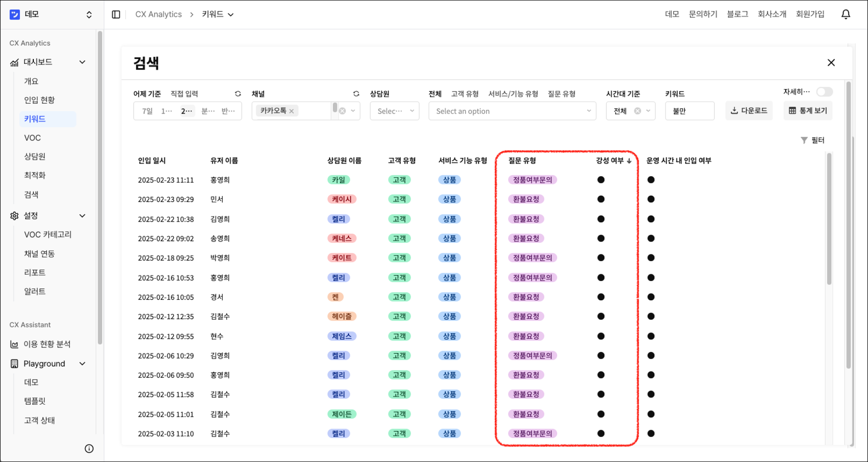The width and height of the screenshot is (868, 462).
Task: Click the info icon at sidebar bottom
Action: (89, 449)
